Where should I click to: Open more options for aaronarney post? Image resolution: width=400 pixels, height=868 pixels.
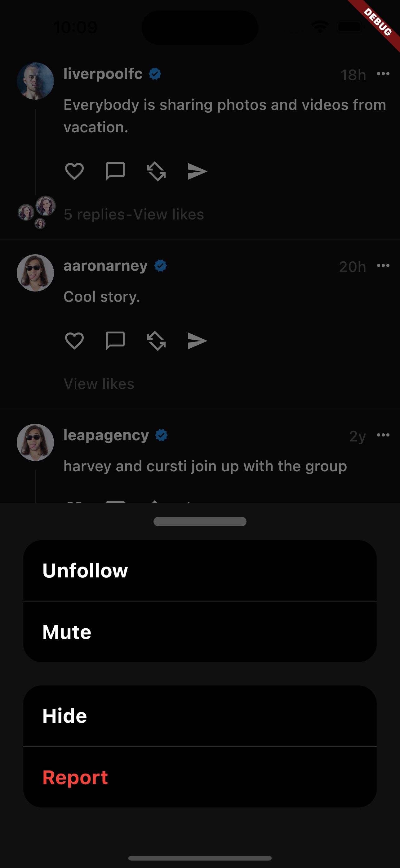(x=383, y=265)
